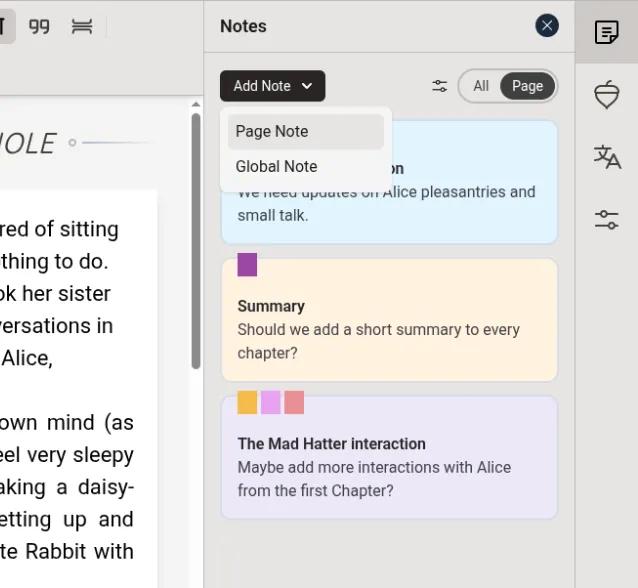Switch notes filter to Page

(x=527, y=86)
